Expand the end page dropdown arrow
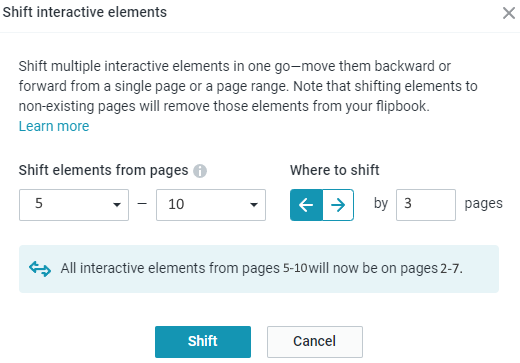 click(254, 205)
